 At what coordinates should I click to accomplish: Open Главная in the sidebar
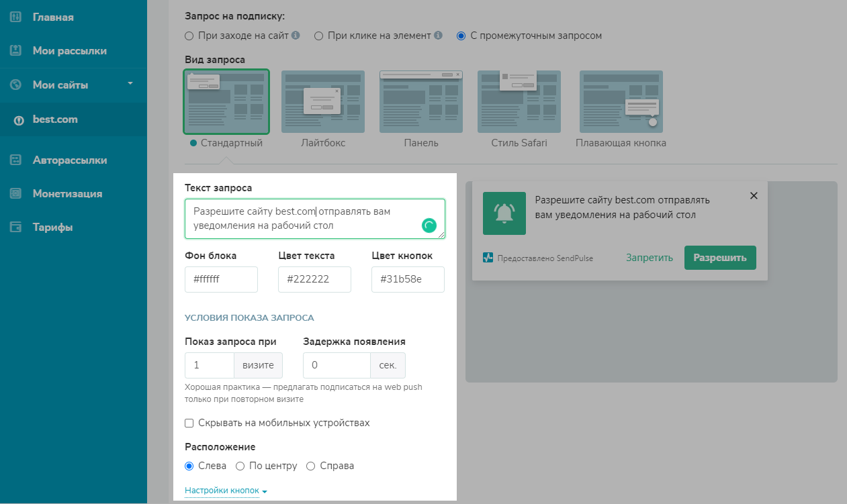pos(53,17)
